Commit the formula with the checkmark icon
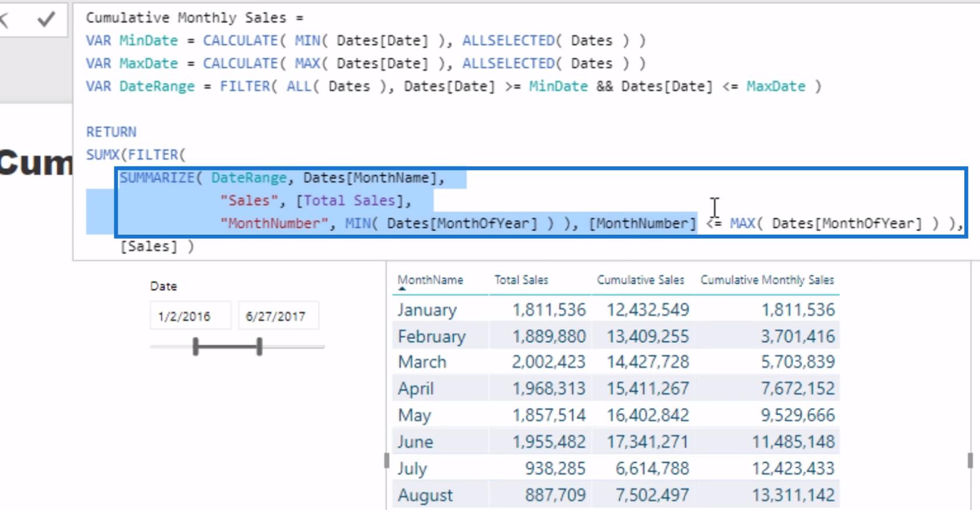This screenshot has width=980, height=510. [x=46, y=20]
